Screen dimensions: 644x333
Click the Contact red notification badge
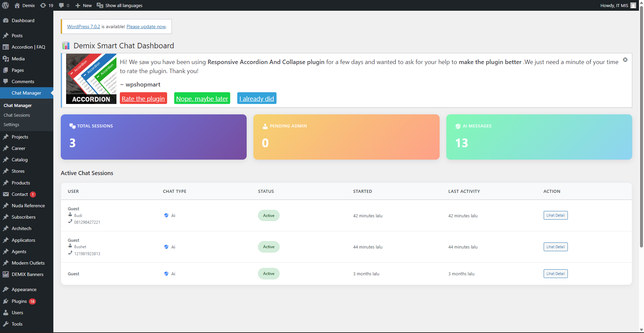[33, 195]
